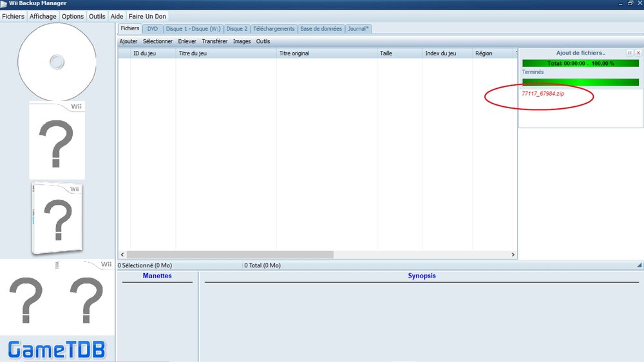Close the Ajout de fichiers panel
Screen dimensions: 644x362
tap(638, 53)
